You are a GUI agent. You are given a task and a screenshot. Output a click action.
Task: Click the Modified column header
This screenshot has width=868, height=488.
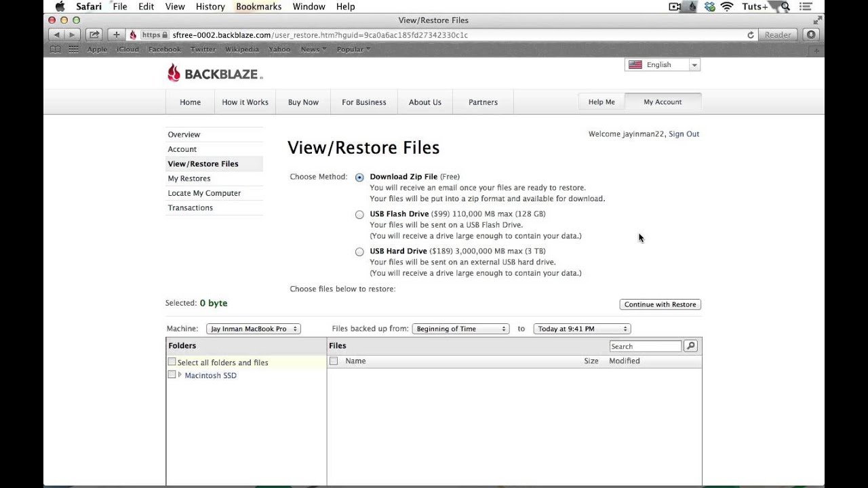tap(625, 361)
